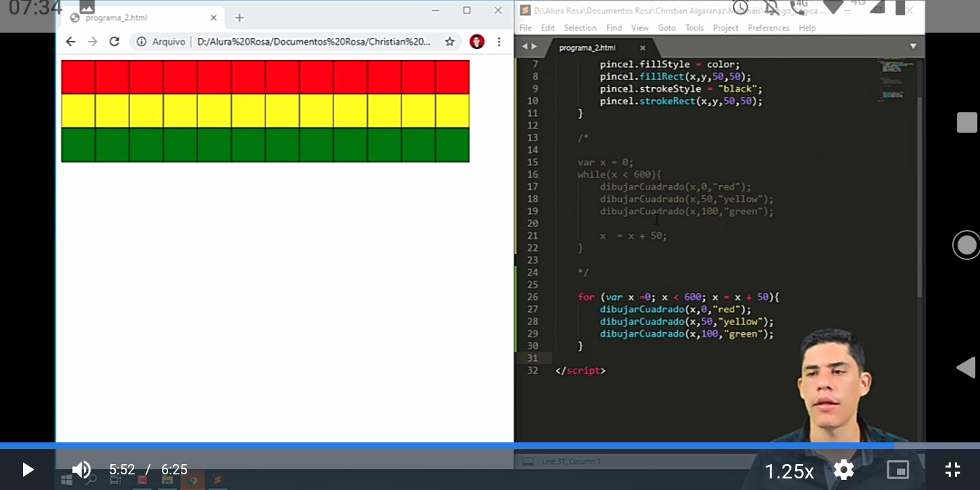The image size is (980, 490).
Task: Open a new Chrome tab
Action: click(x=239, y=18)
